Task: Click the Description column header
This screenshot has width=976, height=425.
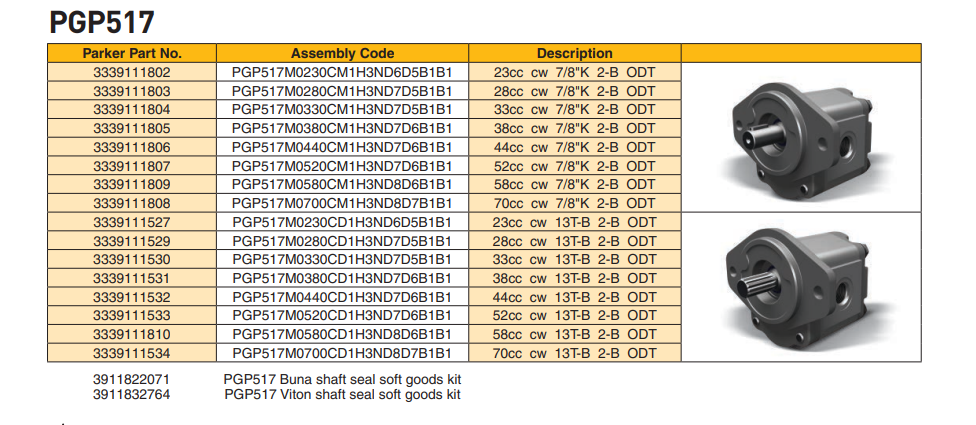Action: [x=574, y=53]
